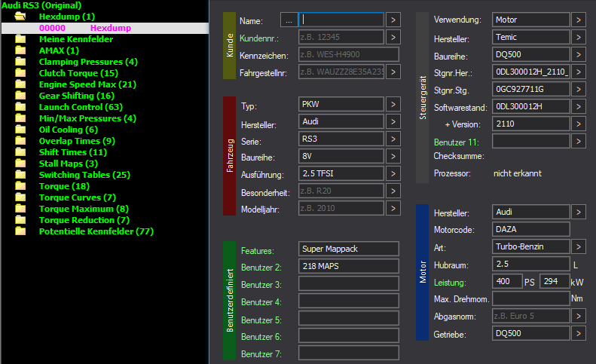Click the folder icon beside Potentielle Kennfelder (77)
Screen dimensions: 596x364
(20, 231)
